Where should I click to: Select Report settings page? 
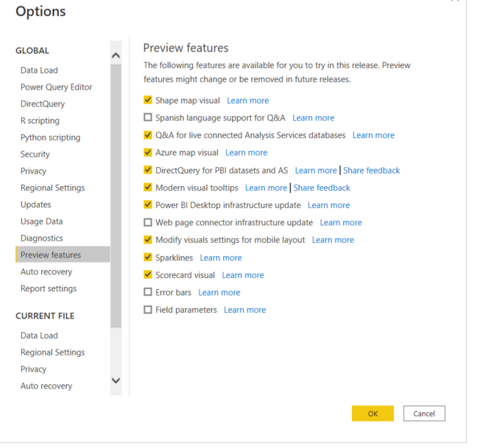point(48,288)
